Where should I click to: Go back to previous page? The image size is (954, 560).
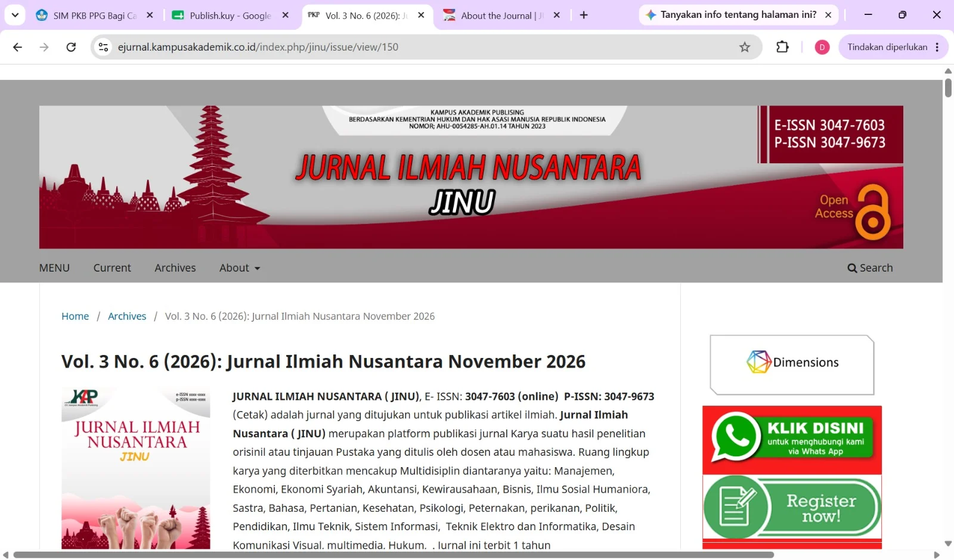pos(17,47)
